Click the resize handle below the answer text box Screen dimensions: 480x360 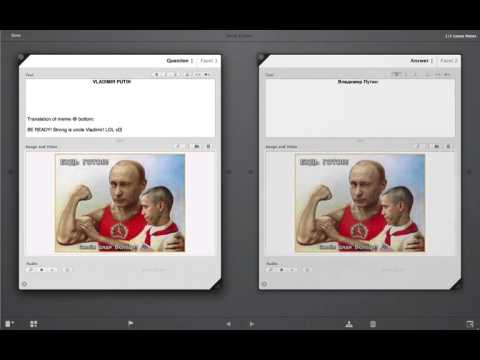[x=360, y=141]
